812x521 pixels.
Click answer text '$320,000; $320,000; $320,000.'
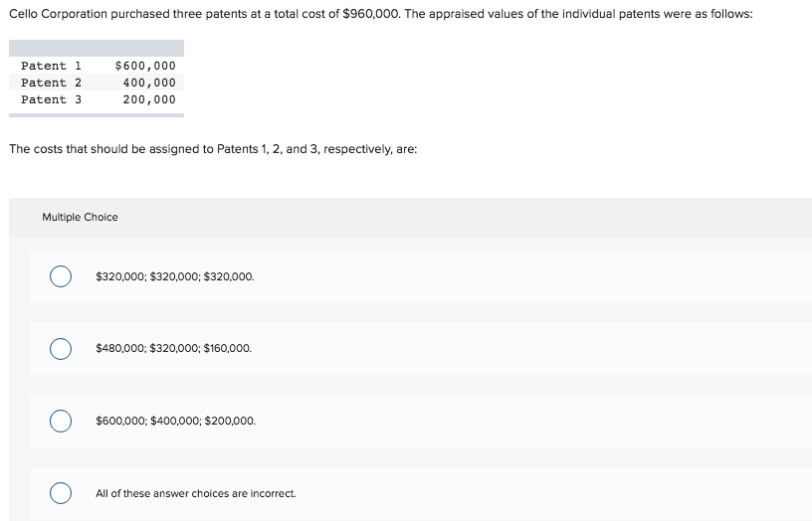coord(175,276)
